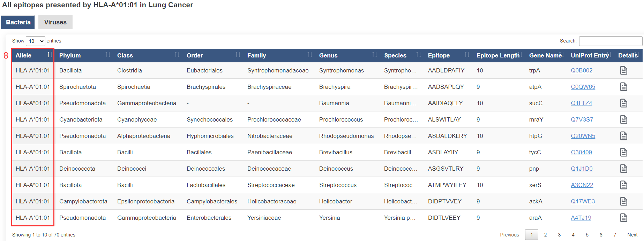Open details icon for xerS row

(x=623, y=185)
